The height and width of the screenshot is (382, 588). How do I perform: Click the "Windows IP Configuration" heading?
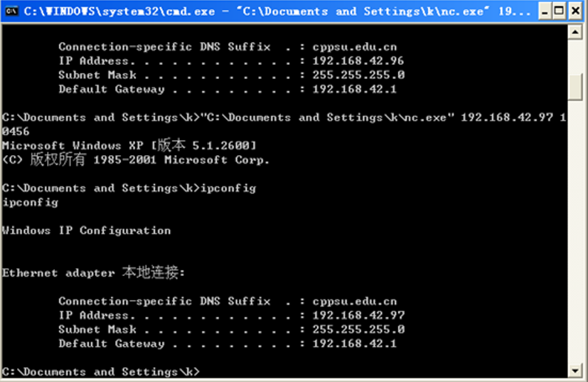tap(86, 230)
